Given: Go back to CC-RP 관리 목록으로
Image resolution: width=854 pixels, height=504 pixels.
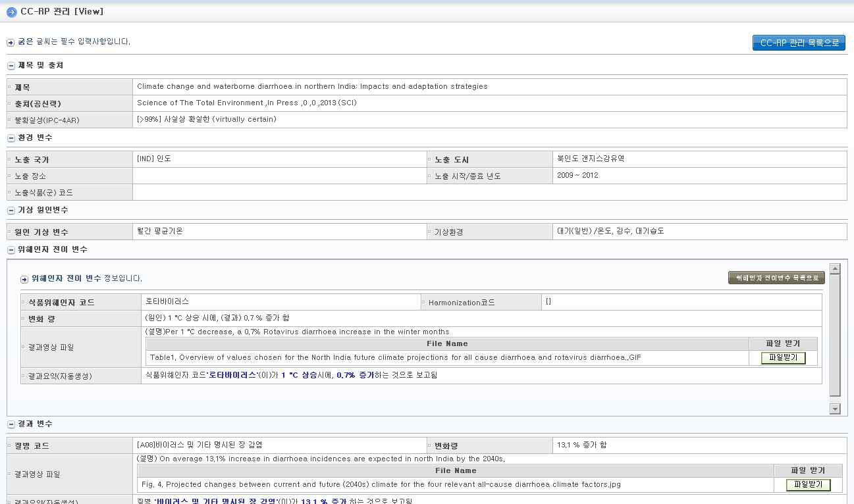Looking at the screenshot, I should [x=799, y=43].
